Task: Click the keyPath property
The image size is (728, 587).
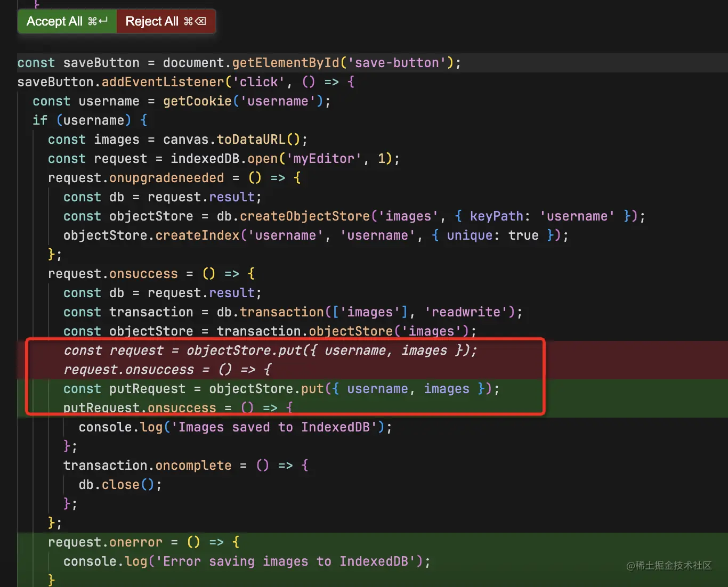Action: (x=497, y=216)
